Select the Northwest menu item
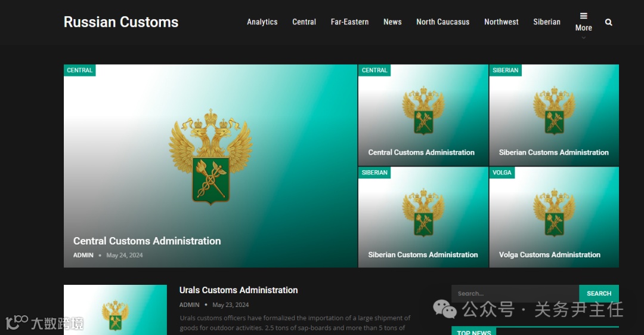The width and height of the screenshot is (644, 335). point(501,22)
